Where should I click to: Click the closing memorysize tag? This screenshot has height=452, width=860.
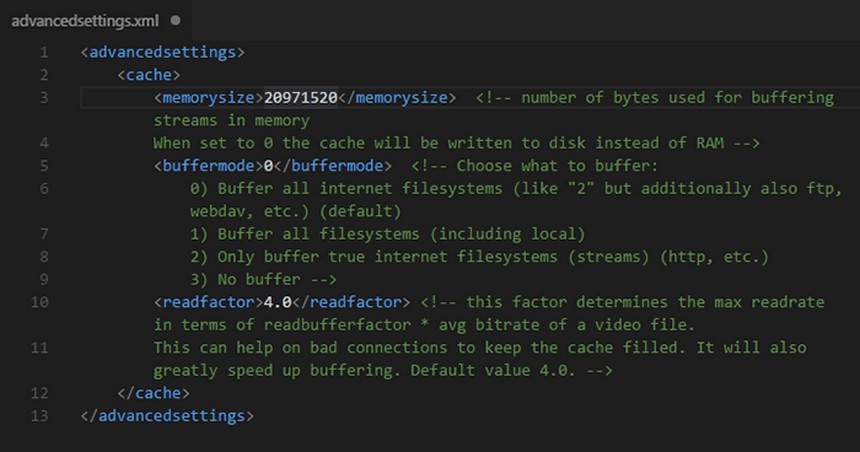point(397,98)
